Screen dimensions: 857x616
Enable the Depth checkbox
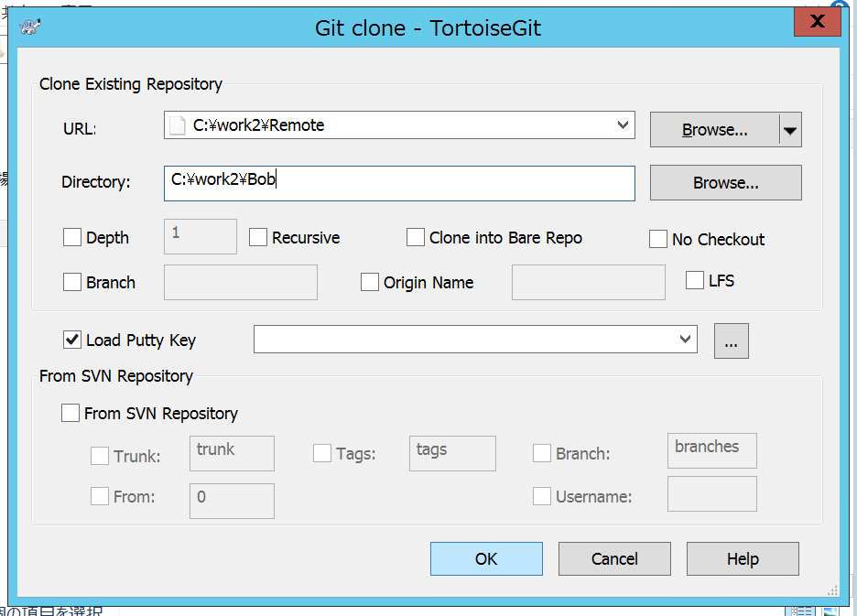[72, 237]
